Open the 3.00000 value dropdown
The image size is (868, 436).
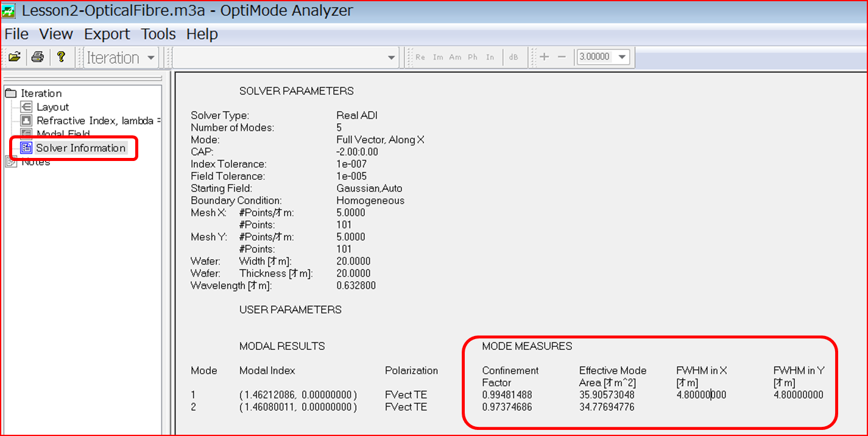(623, 56)
